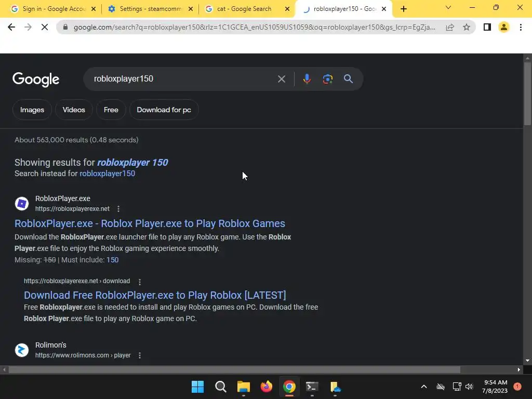Close the cat Google Search tab
Viewport: 532px width, 399px height.
(287, 9)
